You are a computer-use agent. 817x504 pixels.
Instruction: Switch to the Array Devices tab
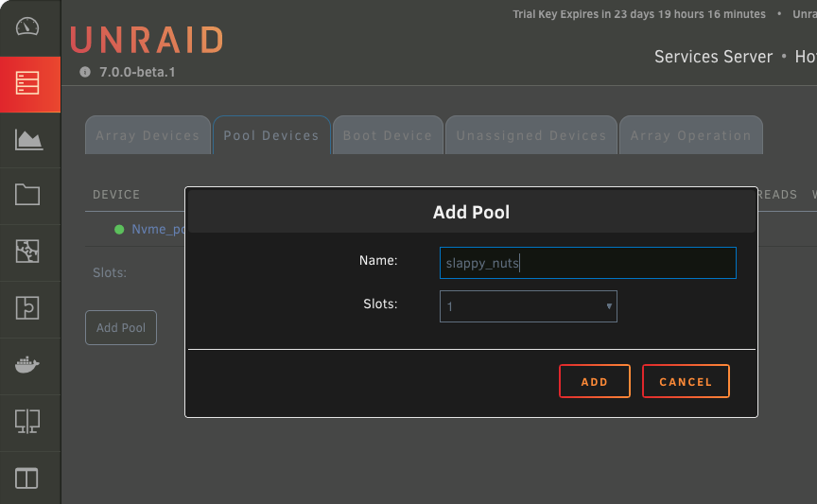(x=148, y=135)
